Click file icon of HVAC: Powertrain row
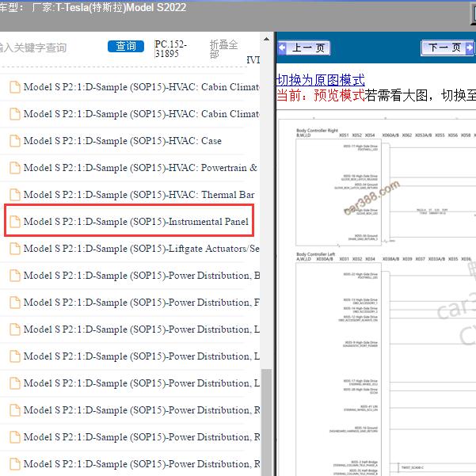 [15, 168]
